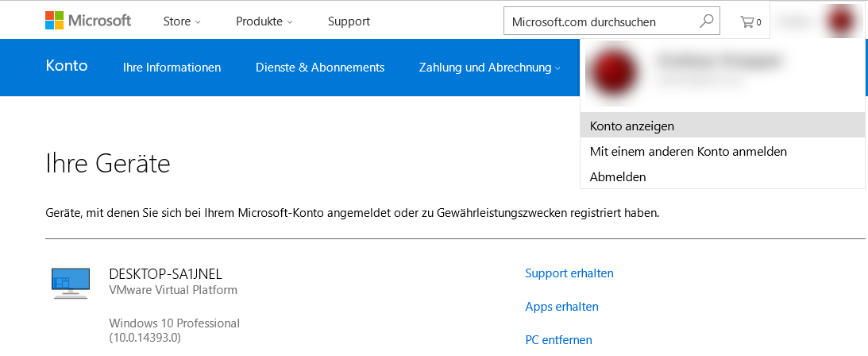Click the Konto heading link
Screen dimensions: 868x356
click(67, 66)
